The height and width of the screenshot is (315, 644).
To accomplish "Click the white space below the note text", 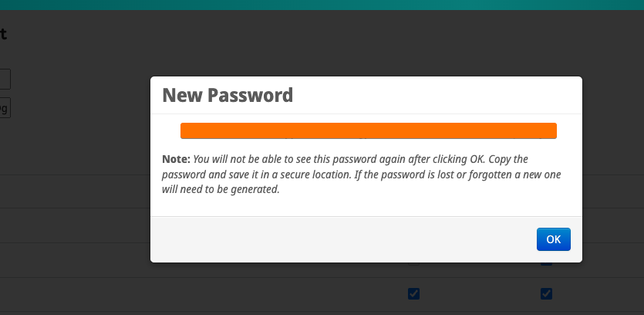I will [366, 206].
